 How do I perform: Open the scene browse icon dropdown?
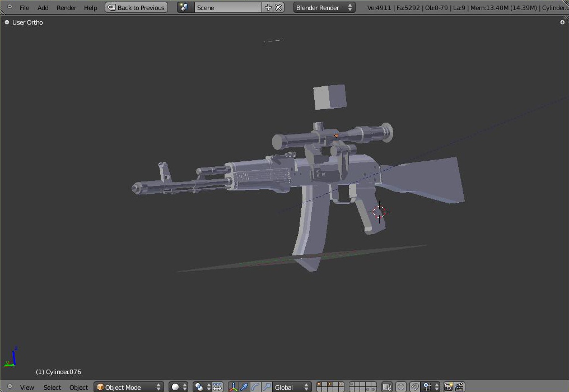pyautogui.click(x=185, y=8)
